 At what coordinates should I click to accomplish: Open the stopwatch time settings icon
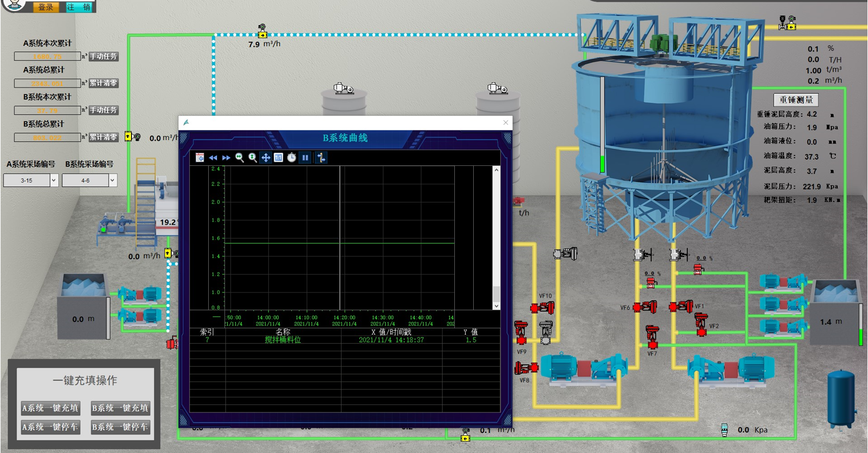coord(292,158)
